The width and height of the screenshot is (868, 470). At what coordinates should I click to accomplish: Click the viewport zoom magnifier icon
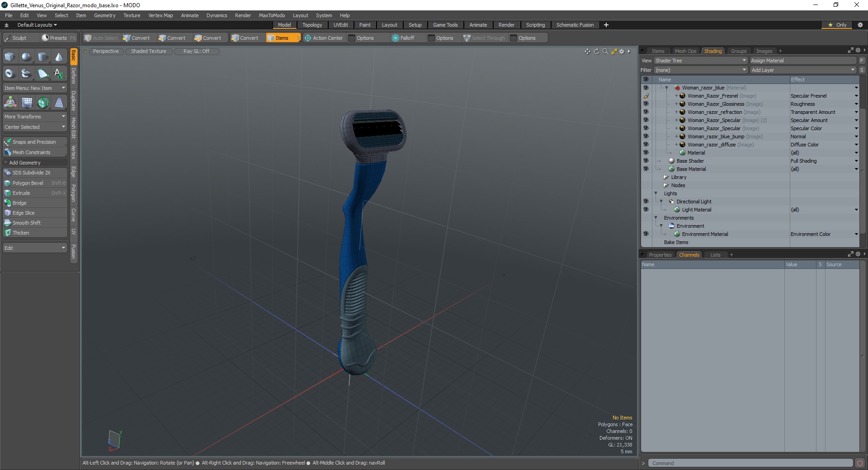pos(605,52)
